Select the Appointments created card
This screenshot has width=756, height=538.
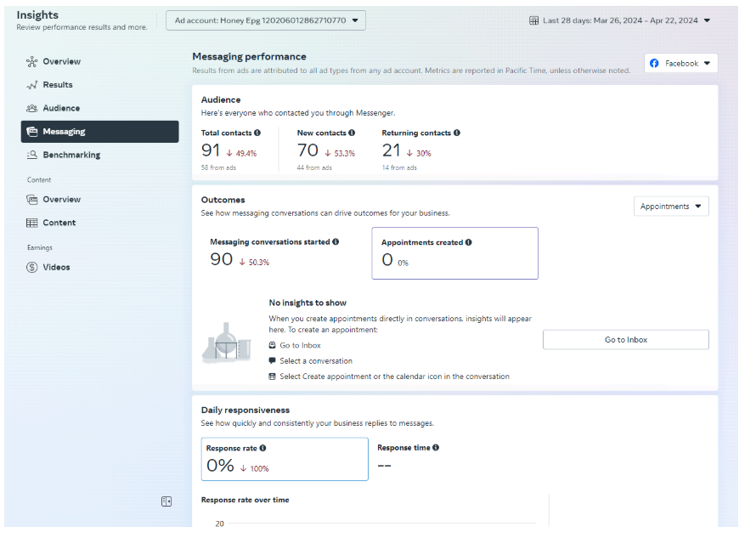click(454, 253)
